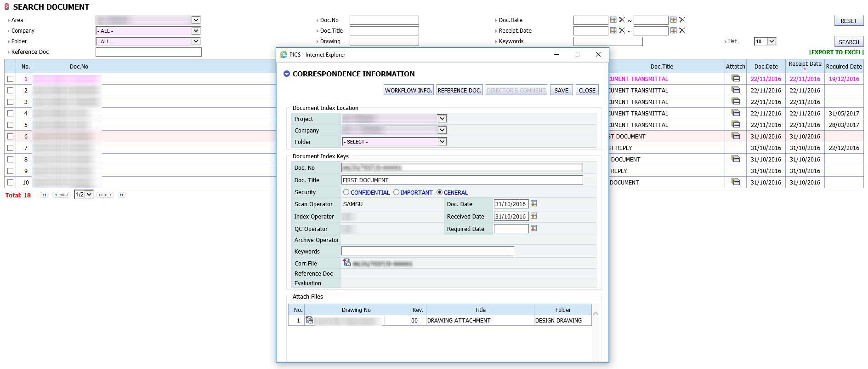Click the RESET button
This screenshot has width=868, height=369.
[x=849, y=21]
